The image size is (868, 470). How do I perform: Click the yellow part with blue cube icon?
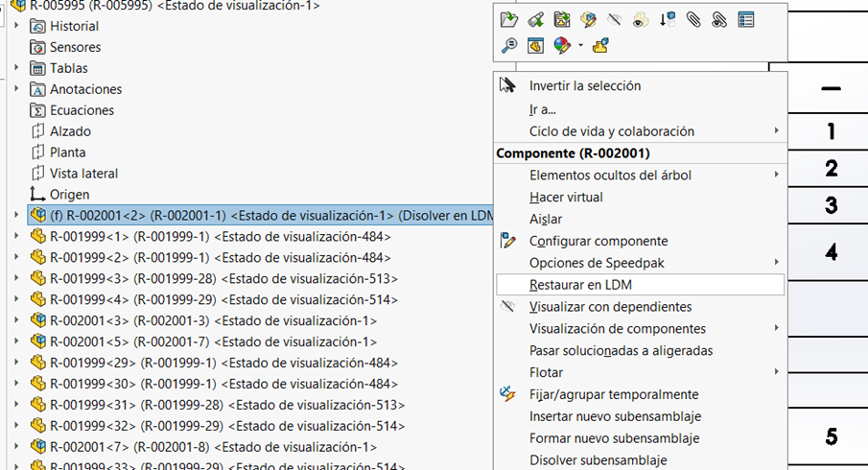tap(600, 45)
